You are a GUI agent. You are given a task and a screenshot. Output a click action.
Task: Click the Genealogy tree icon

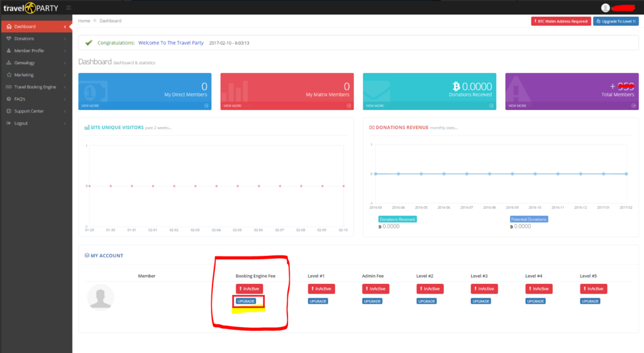(x=9, y=63)
